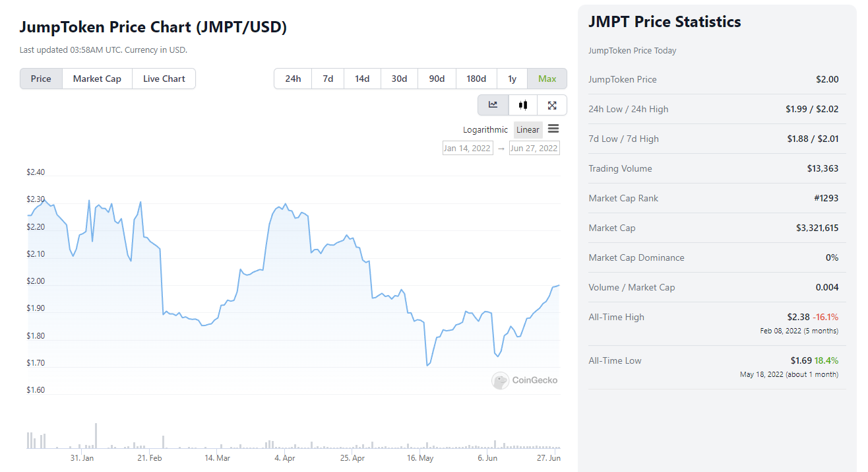The height and width of the screenshot is (472, 868).
Task: Click the 16. May x-axis label
Action: (420, 458)
